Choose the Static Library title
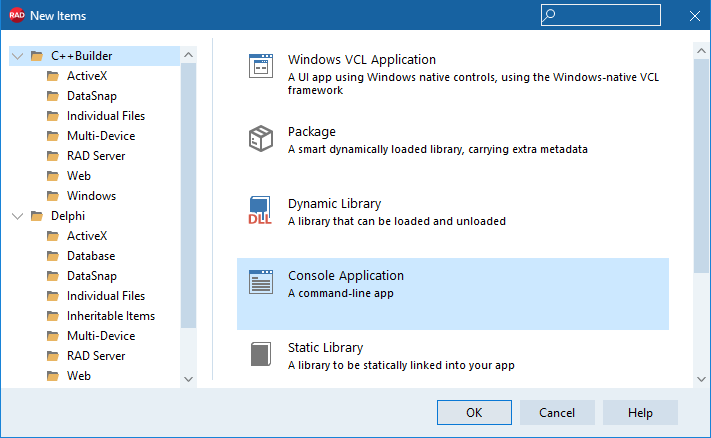This screenshot has width=711, height=438. point(326,347)
